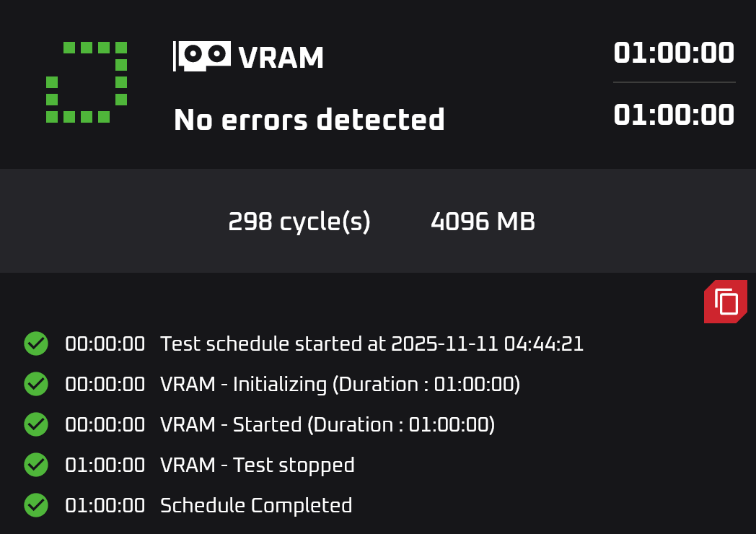
Task: Click the No errors detected status text
Action: [309, 119]
